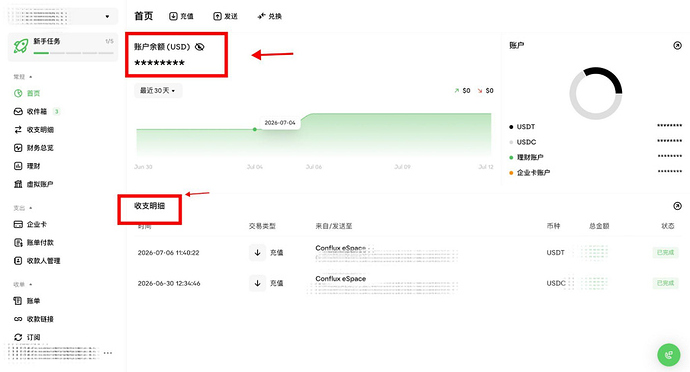The image size is (690, 372).
Task: Open the 新手任务 progress card
Action: point(63,47)
